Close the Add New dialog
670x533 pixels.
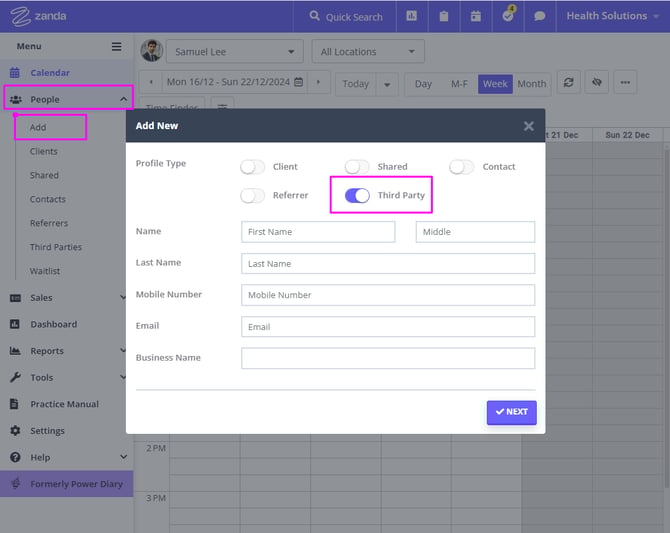point(528,126)
